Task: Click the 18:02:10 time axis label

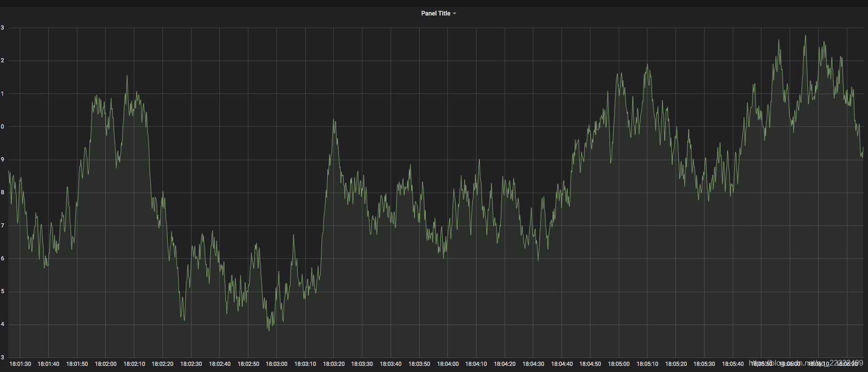Action: click(x=134, y=364)
